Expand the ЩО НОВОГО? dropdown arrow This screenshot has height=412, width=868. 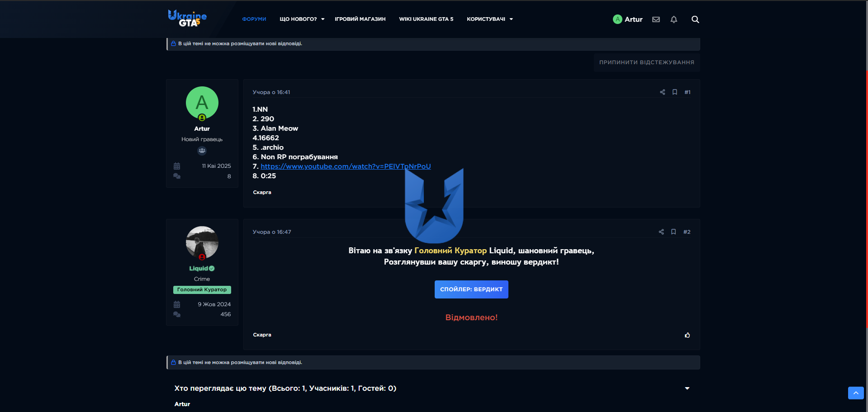(x=323, y=19)
